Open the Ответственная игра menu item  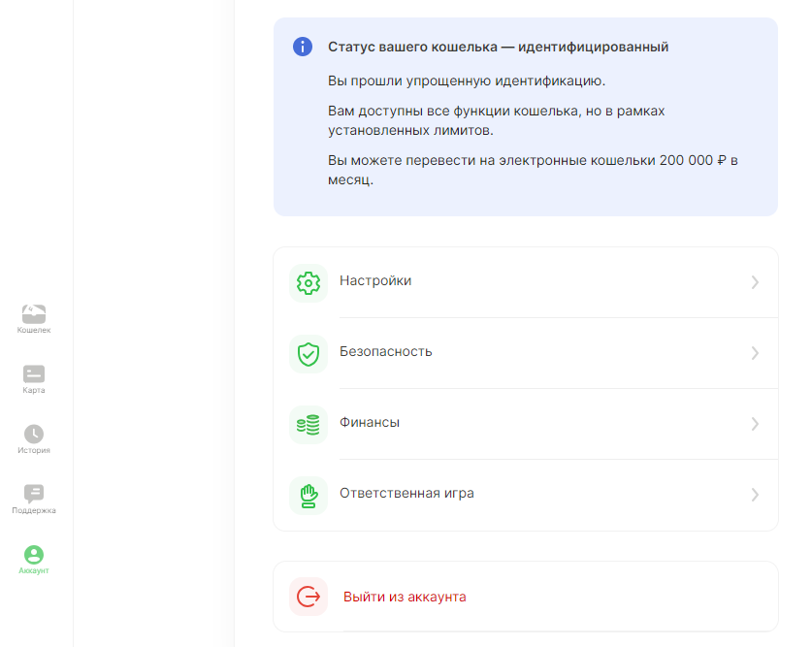526,496
